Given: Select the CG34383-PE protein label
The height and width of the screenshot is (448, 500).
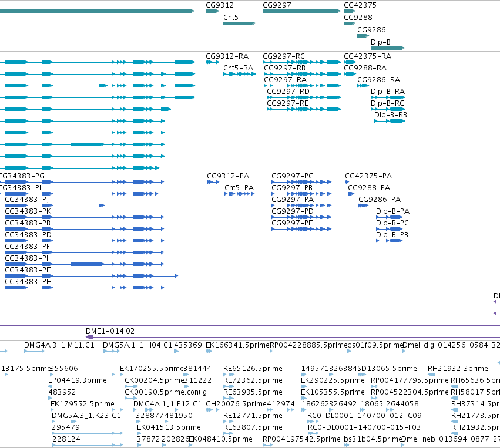Looking at the screenshot, I should pos(28,270).
